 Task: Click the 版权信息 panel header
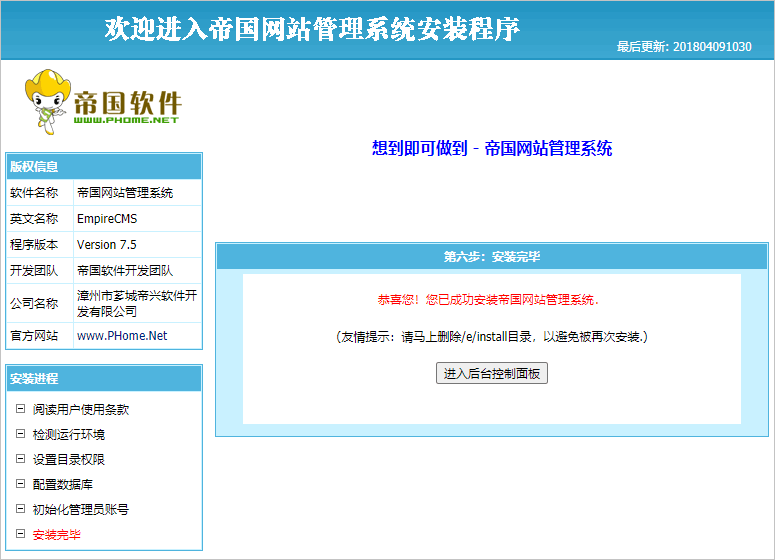(x=104, y=167)
